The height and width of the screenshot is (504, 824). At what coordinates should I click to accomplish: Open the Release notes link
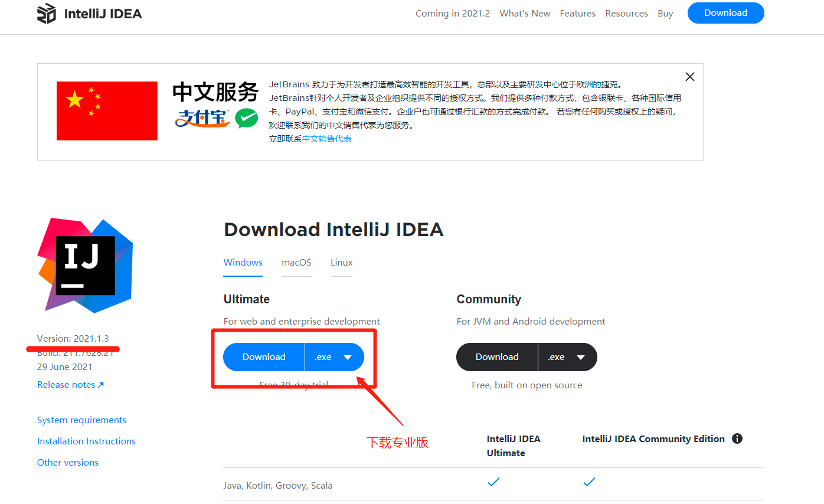click(x=70, y=385)
